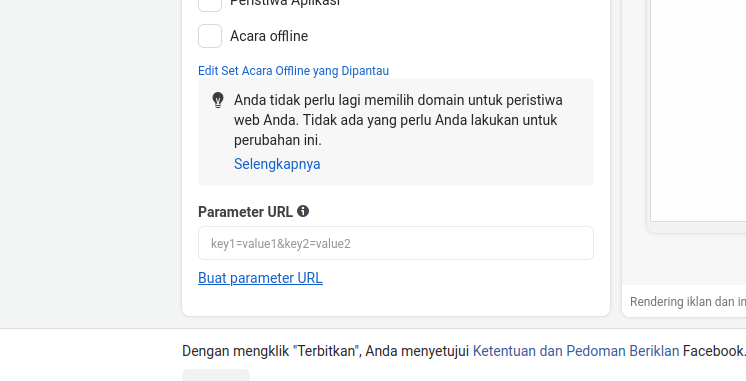
Task: Open the Selengkapnya link
Action: click(277, 164)
